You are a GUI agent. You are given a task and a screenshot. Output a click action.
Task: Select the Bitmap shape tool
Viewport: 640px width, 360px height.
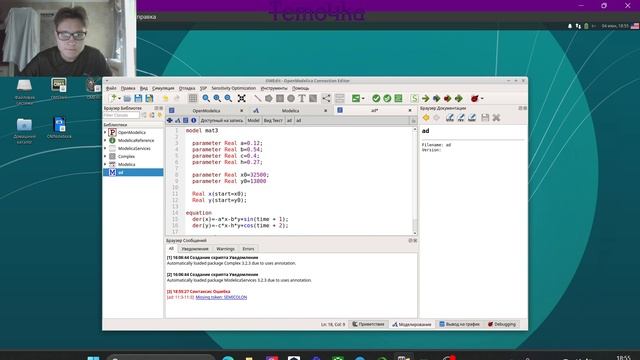[x=313, y=98]
